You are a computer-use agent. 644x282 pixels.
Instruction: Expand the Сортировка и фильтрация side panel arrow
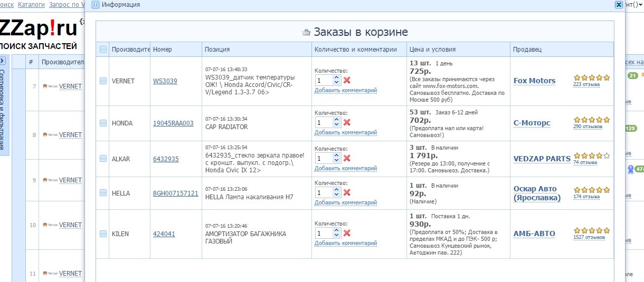point(3,61)
